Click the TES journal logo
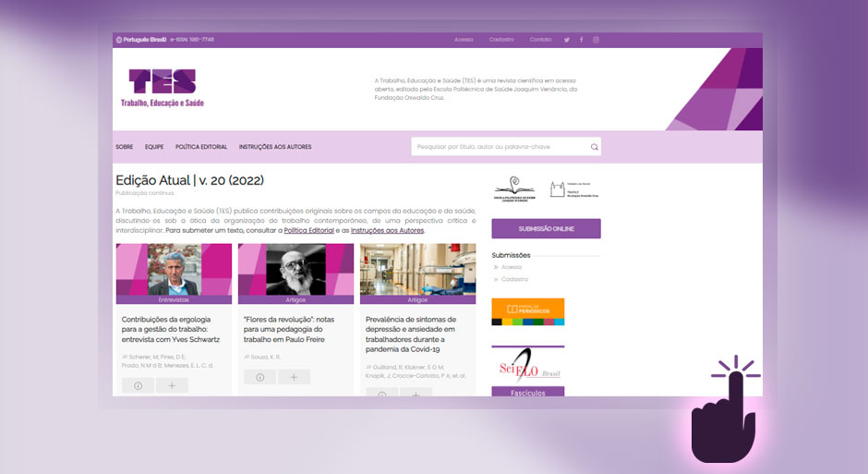 [163, 88]
